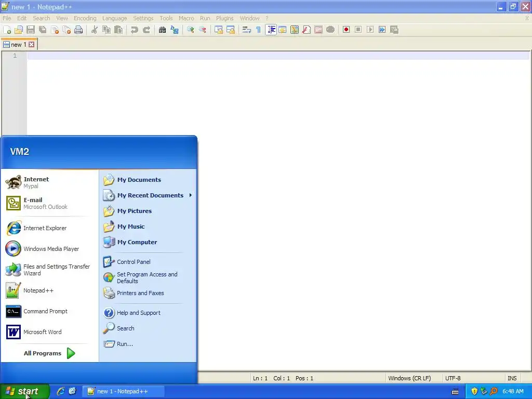Screen dimensions: 532x399
Task: Toggle synchronize horizontal scrolling icon
Action: click(231, 30)
